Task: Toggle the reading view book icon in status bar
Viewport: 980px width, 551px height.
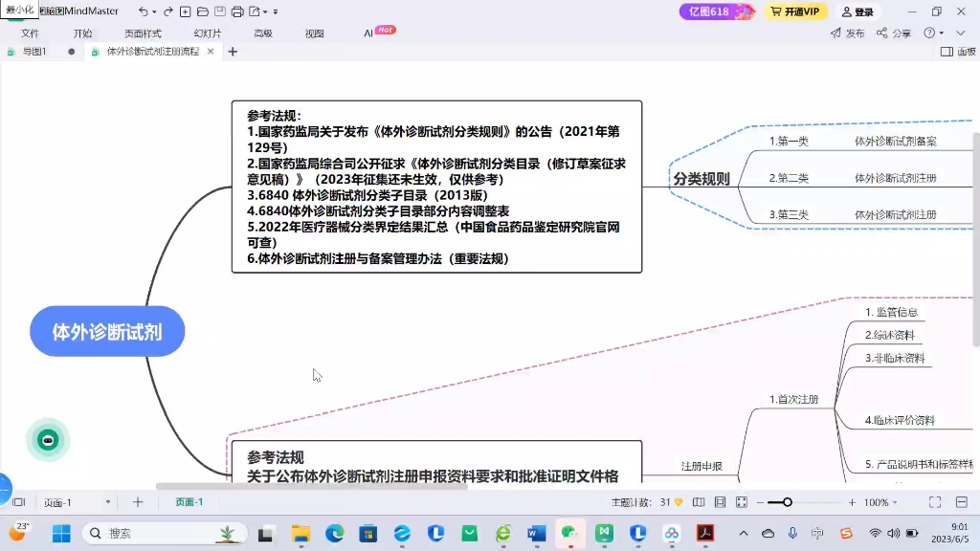Action: pyautogui.click(x=699, y=501)
